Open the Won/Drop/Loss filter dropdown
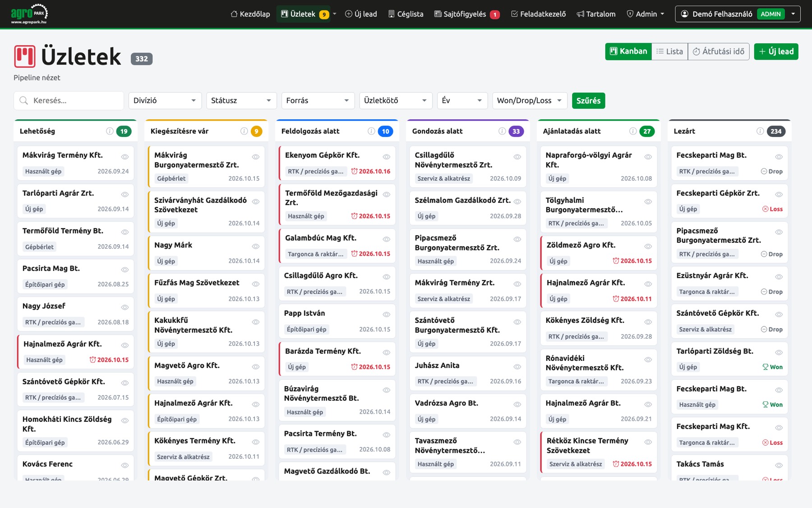This screenshot has width=812, height=508. point(530,100)
